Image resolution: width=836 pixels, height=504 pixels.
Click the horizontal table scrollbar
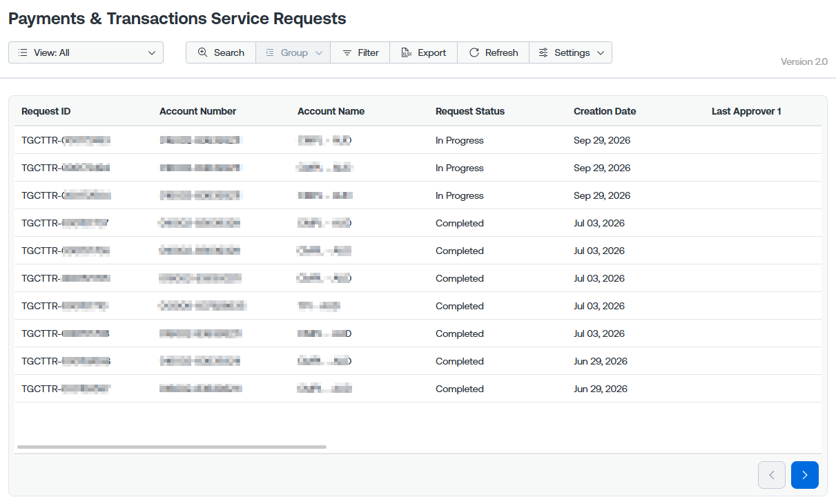click(172, 447)
